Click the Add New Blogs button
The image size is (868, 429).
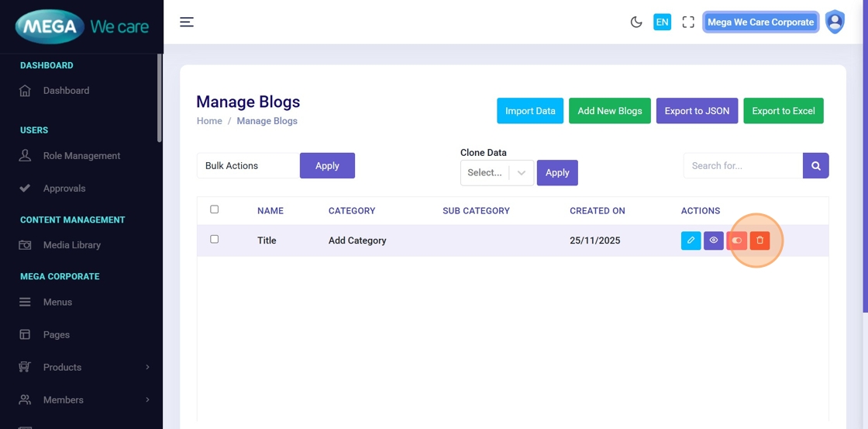(609, 111)
